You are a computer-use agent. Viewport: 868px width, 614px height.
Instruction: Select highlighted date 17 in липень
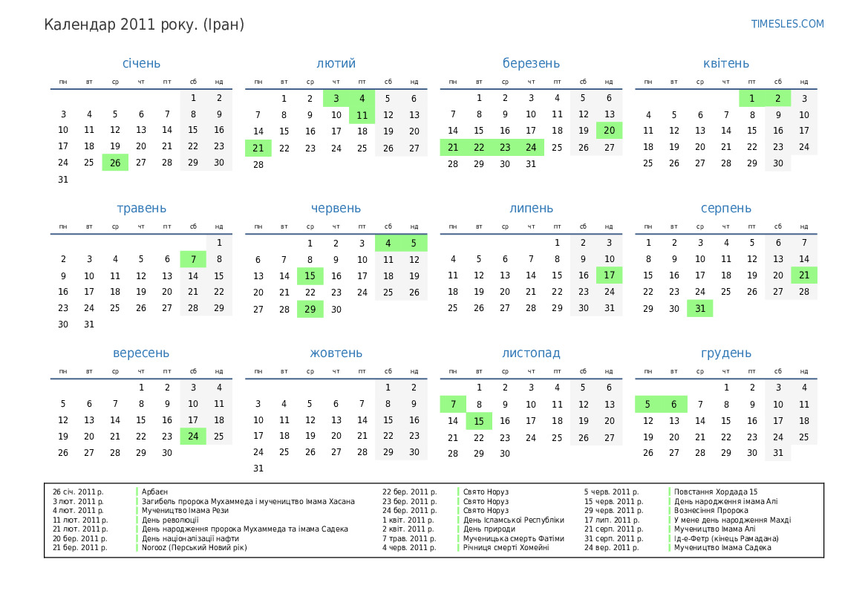click(609, 275)
